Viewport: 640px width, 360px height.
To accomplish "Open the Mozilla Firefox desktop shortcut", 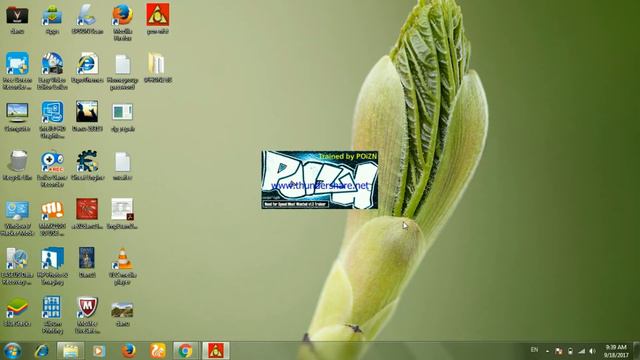I will pyautogui.click(x=122, y=16).
